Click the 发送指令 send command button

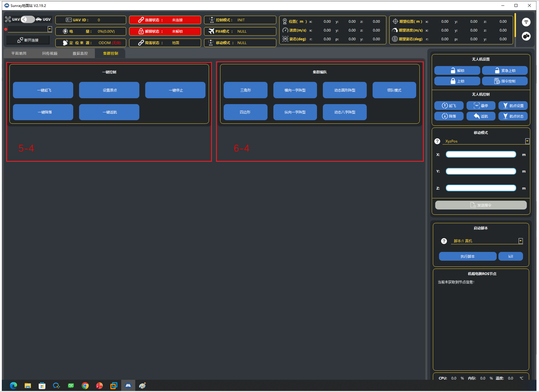pyautogui.click(x=481, y=205)
